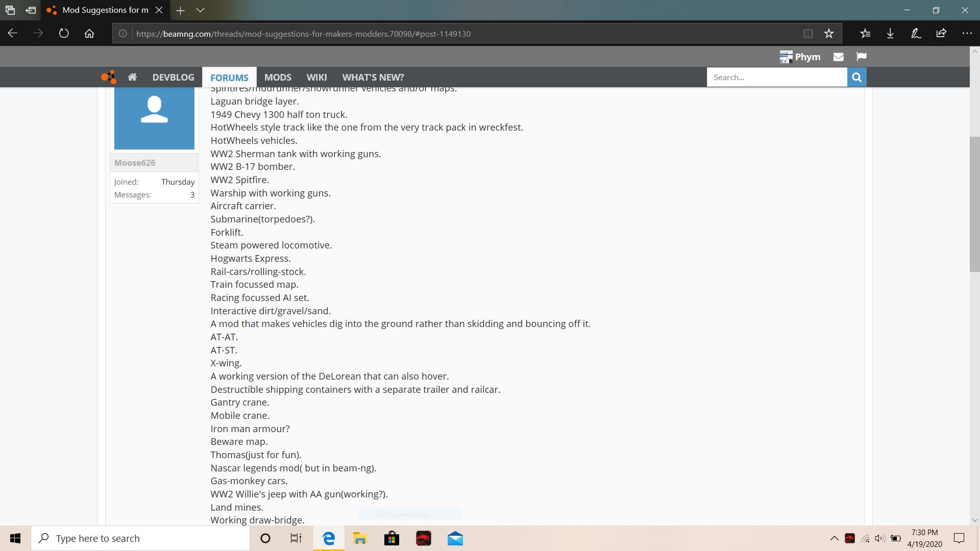Screen dimensions: 980x551
Task: Click the Add notes pen icon
Action: (x=916, y=34)
